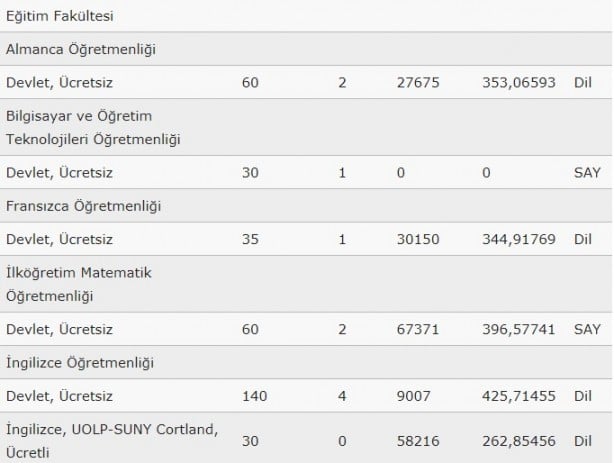Click the Almanca Öğretmenliği program name
614x463 pixels.
[x=81, y=49]
